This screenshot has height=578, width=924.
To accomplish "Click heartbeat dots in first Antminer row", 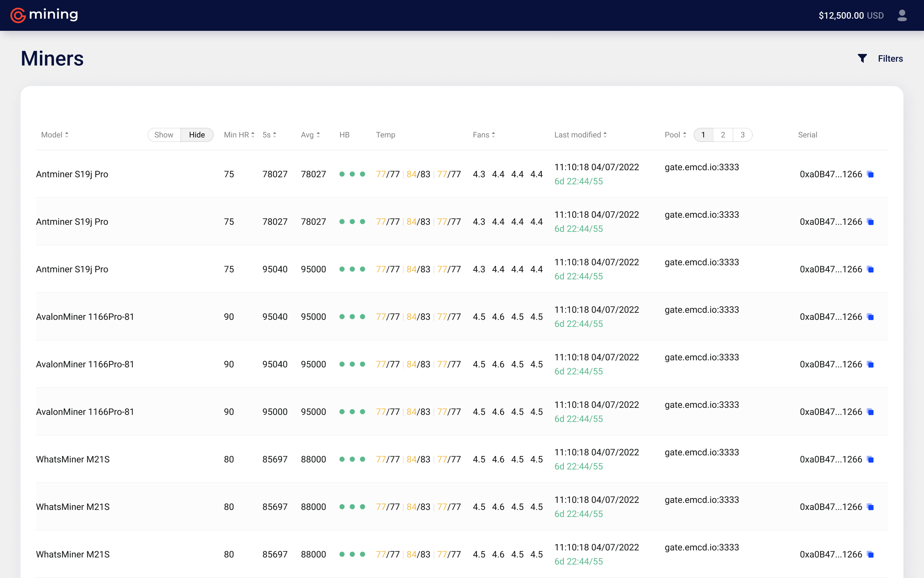I will point(352,174).
